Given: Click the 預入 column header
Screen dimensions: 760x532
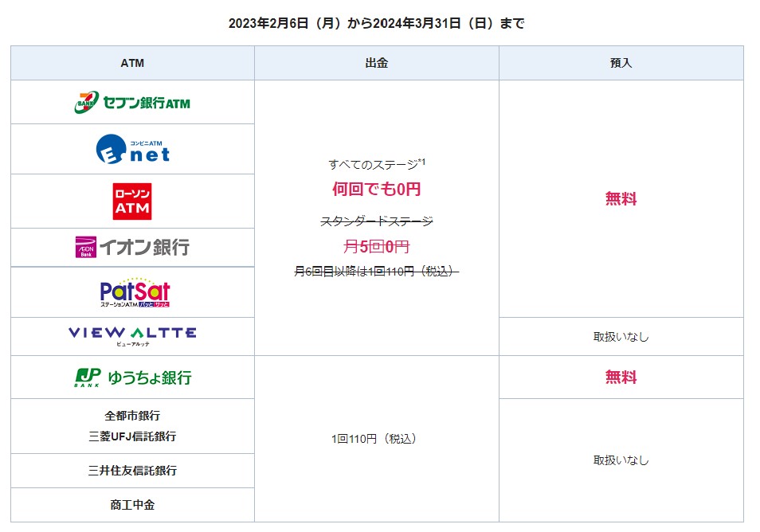Looking at the screenshot, I should click(x=621, y=63).
